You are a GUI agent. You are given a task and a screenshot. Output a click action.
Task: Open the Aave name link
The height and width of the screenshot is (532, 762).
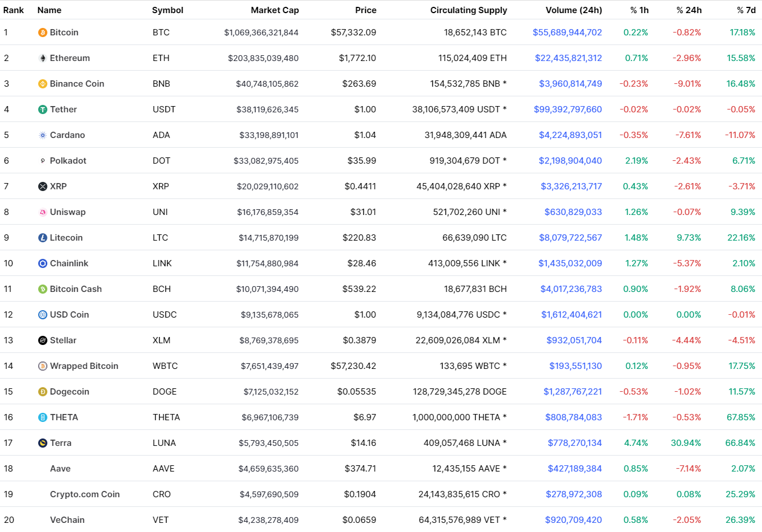(60, 469)
